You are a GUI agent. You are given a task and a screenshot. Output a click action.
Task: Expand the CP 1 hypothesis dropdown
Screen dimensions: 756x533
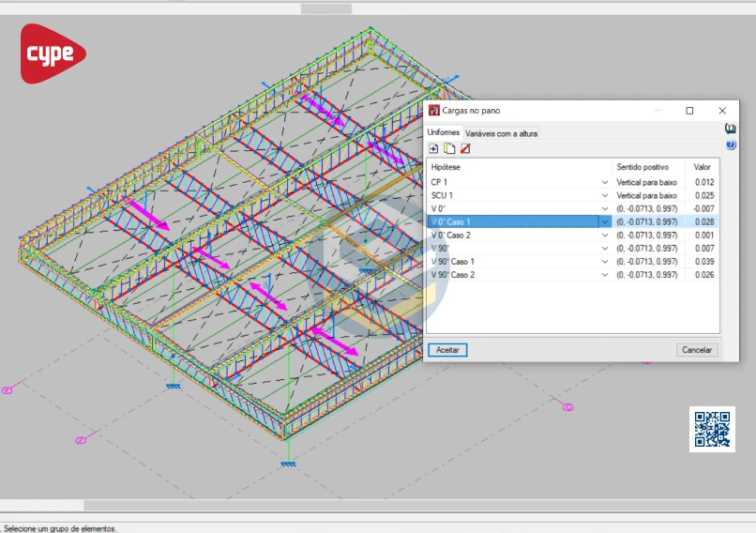[x=605, y=182]
